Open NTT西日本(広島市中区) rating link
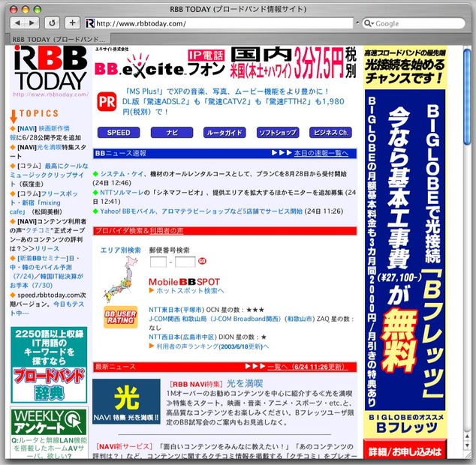This screenshot has height=465, width=476. (182, 337)
